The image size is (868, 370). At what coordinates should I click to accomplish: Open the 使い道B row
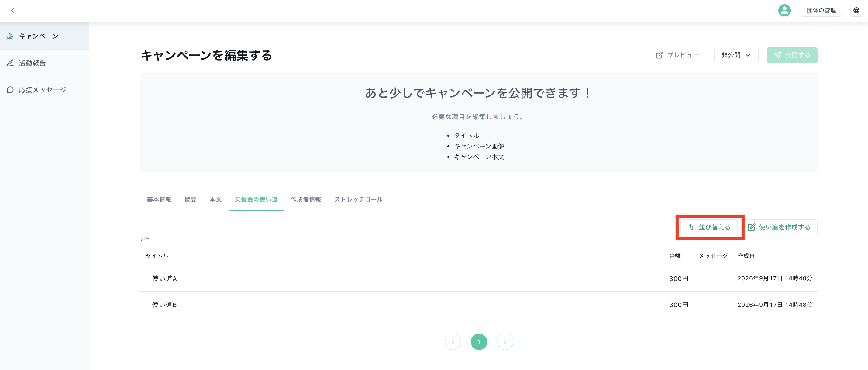pos(479,305)
